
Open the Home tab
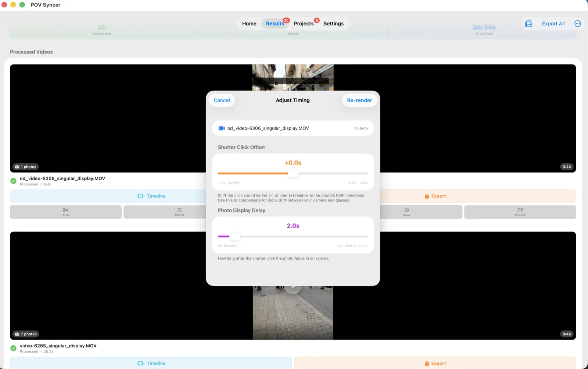pos(249,24)
